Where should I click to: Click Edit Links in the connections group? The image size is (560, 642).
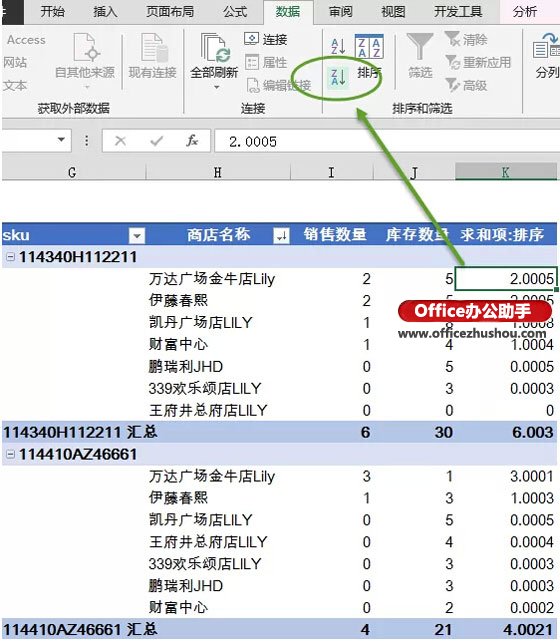279,85
